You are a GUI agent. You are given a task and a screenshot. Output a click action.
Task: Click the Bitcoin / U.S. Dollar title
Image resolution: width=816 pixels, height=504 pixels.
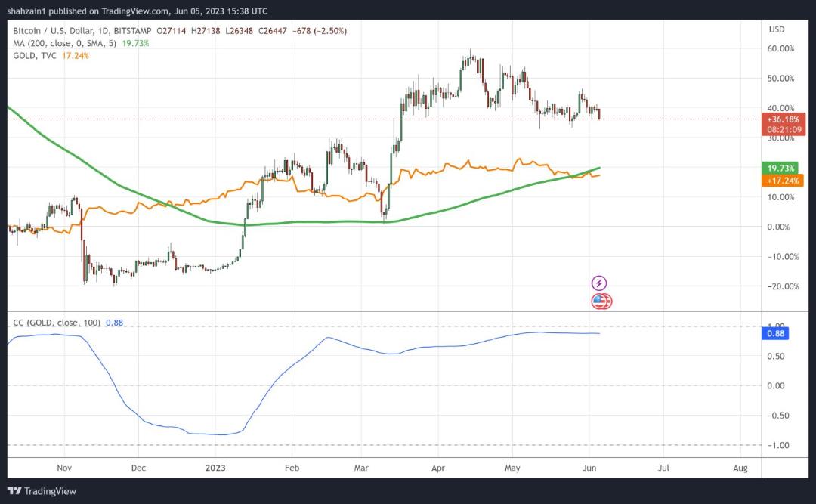(53, 31)
